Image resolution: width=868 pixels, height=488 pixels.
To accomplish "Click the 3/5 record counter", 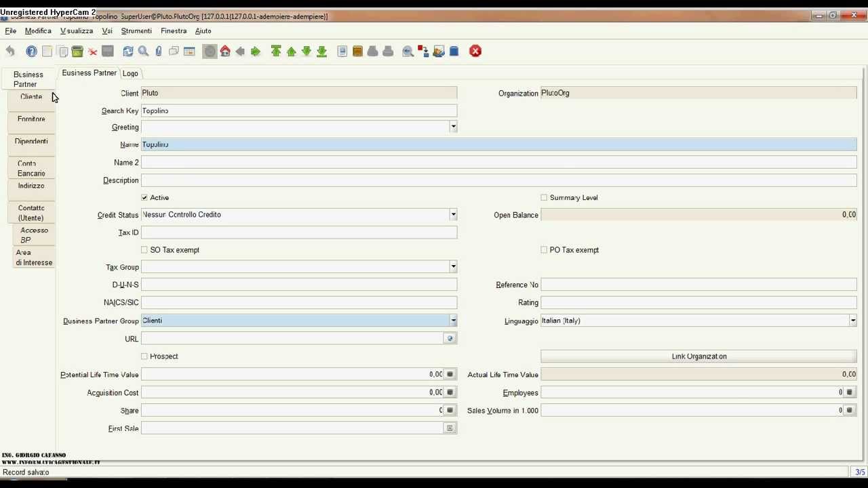I will [x=859, y=472].
